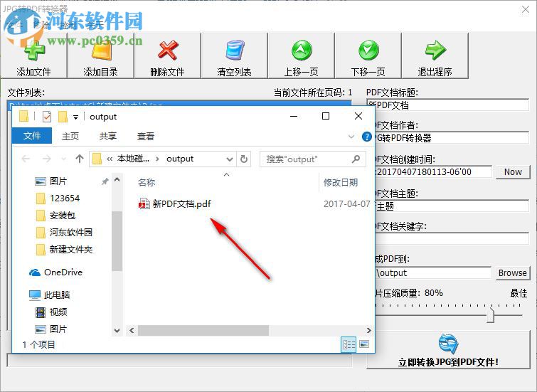Switch to details view icon
Image resolution: width=537 pixels, height=392 pixels.
pyautogui.click(x=349, y=344)
